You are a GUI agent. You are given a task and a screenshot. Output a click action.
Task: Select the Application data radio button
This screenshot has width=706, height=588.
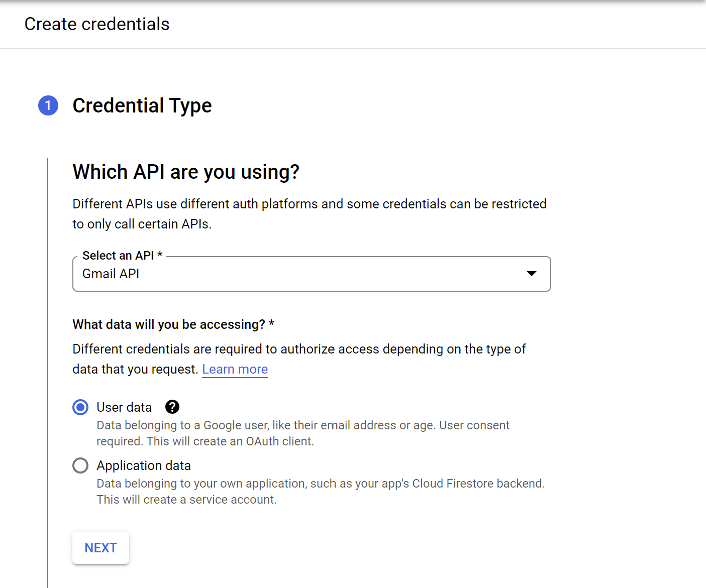coord(80,465)
